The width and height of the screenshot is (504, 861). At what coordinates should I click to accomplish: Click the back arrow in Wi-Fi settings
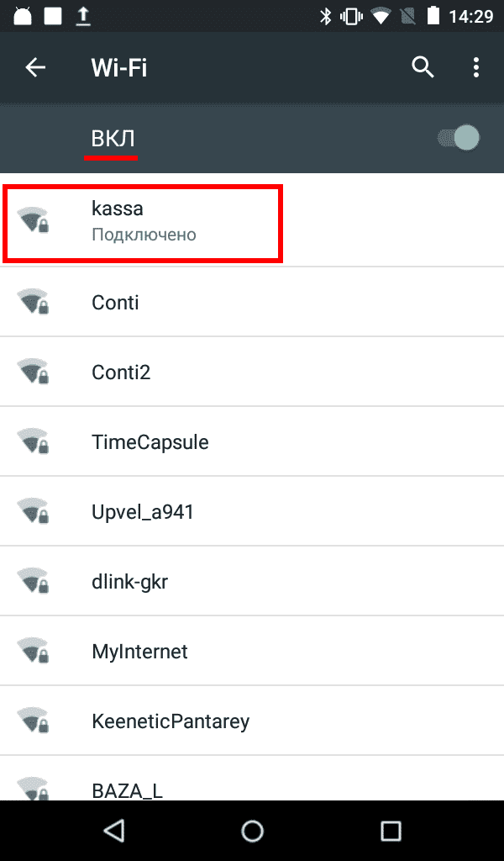pyautogui.click(x=35, y=67)
